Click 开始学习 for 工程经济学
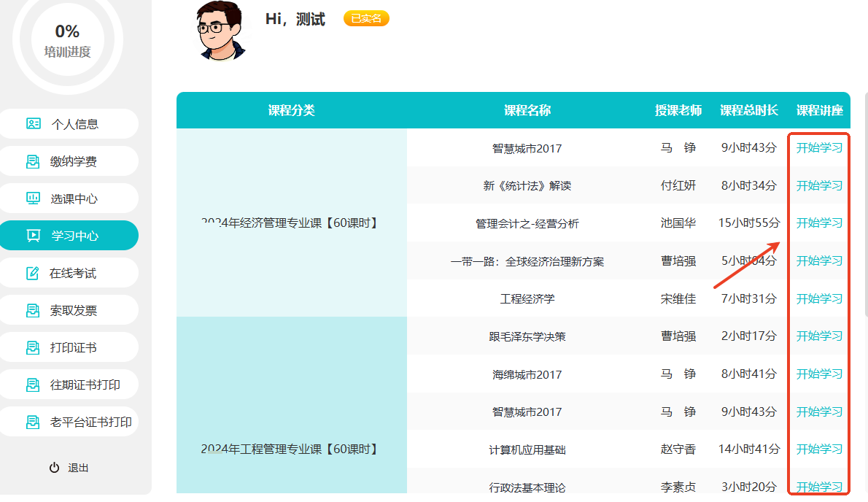The image size is (868, 502). click(819, 298)
